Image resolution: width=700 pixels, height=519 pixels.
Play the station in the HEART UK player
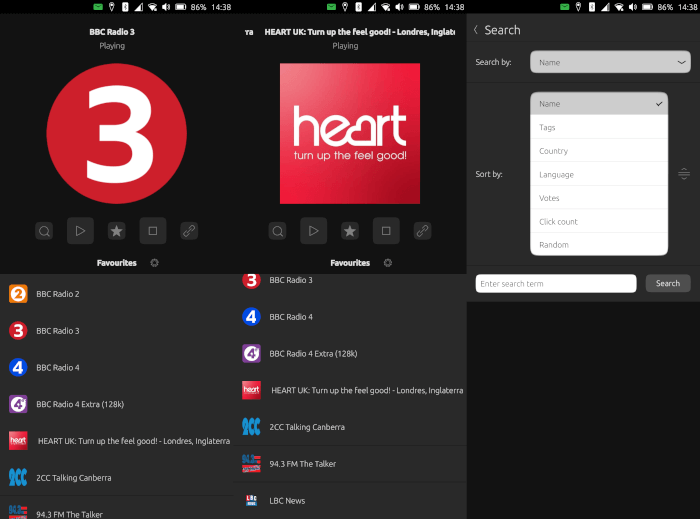click(x=314, y=231)
